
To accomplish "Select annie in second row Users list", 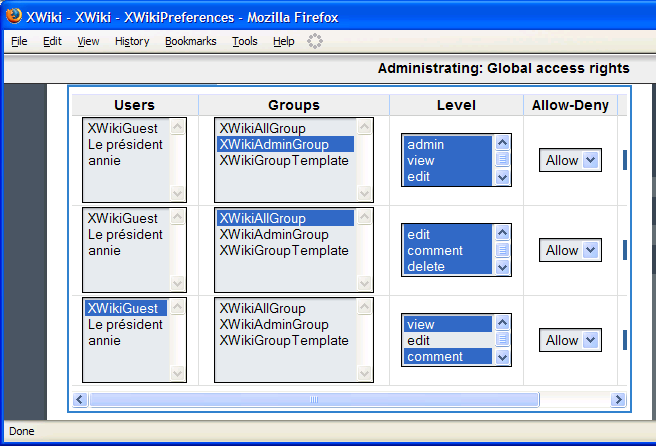I will point(126,250).
